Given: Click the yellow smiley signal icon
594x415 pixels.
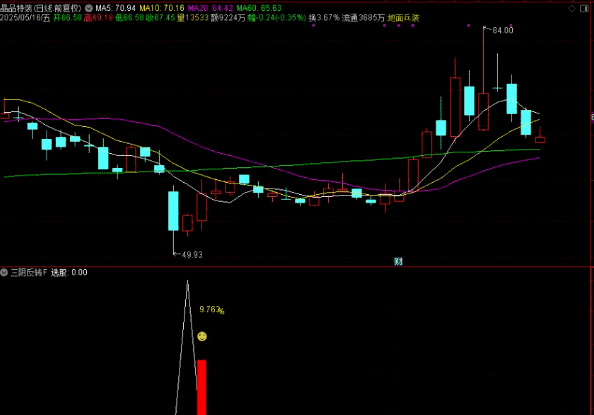Looking at the screenshot, I should pos(202,336).
